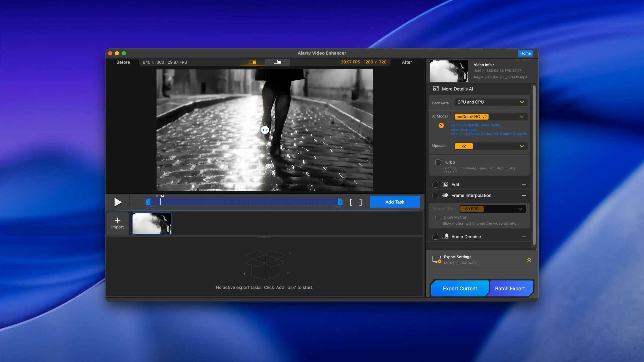This screenshot has width=644, height=362.
Task: Switch to the After view tab
Action: click(407, 62)
